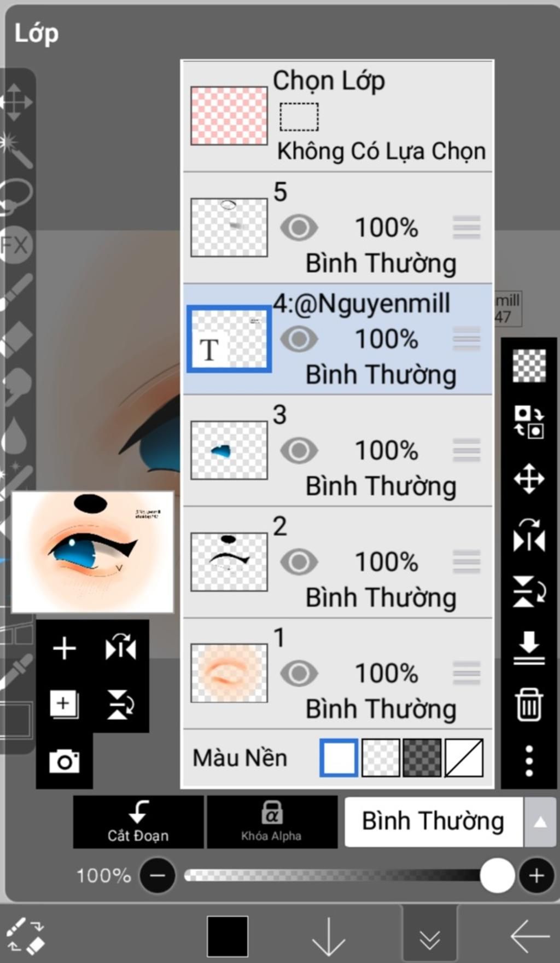
Task: Merge layer down with download arrow icon
Action: pyautogui.click(x=529, y=648)
